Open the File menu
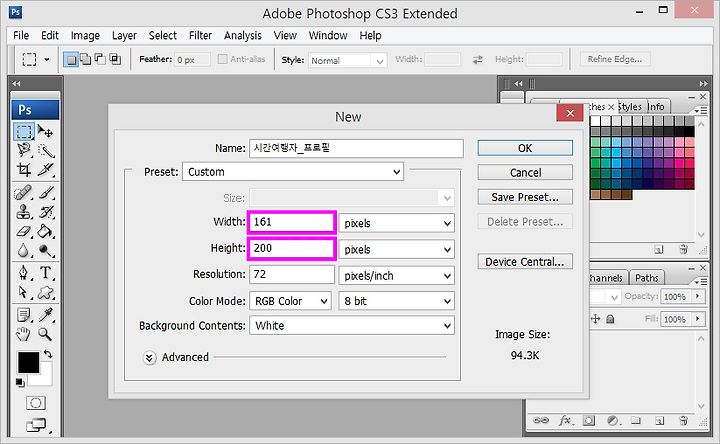 pyautogui.click(x=21, y=35)
